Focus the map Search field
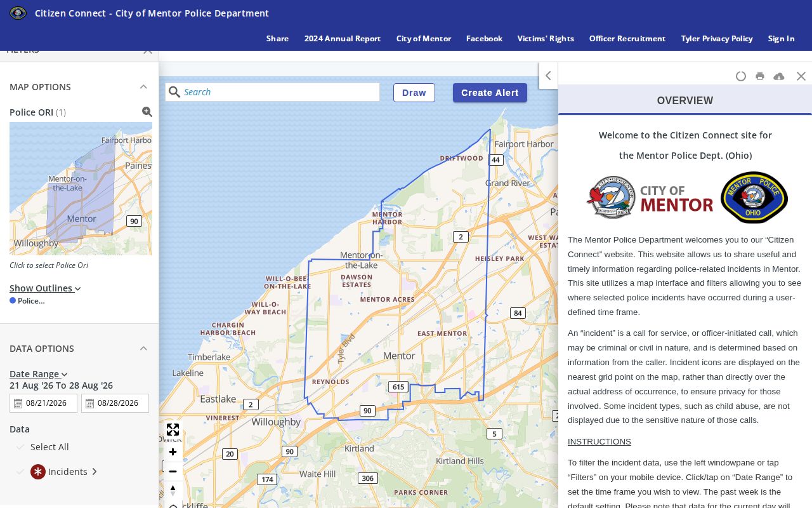 (273, 92)
